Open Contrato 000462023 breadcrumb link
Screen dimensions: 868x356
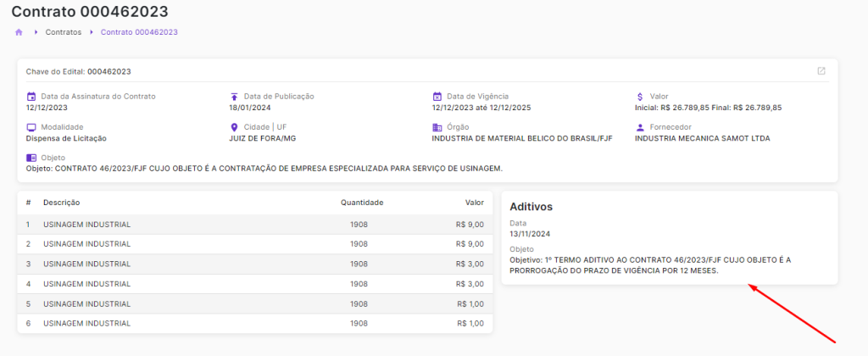[139, 32]
